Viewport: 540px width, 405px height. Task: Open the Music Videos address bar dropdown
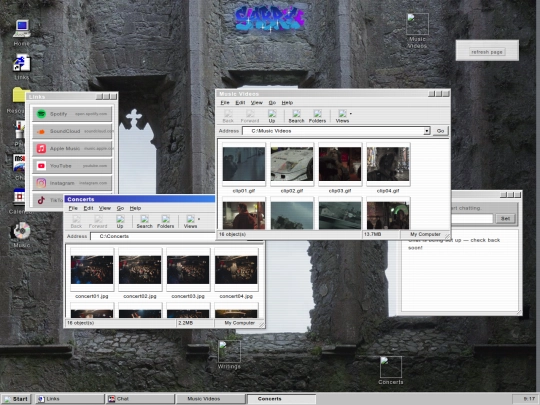[x=427, y=131]
